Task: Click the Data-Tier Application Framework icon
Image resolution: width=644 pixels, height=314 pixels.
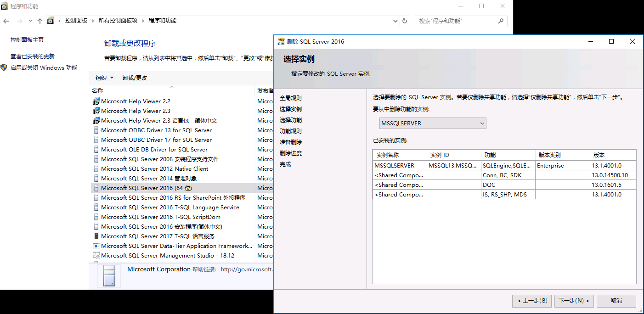Action: pyautogui.click(x=96, y=246)
